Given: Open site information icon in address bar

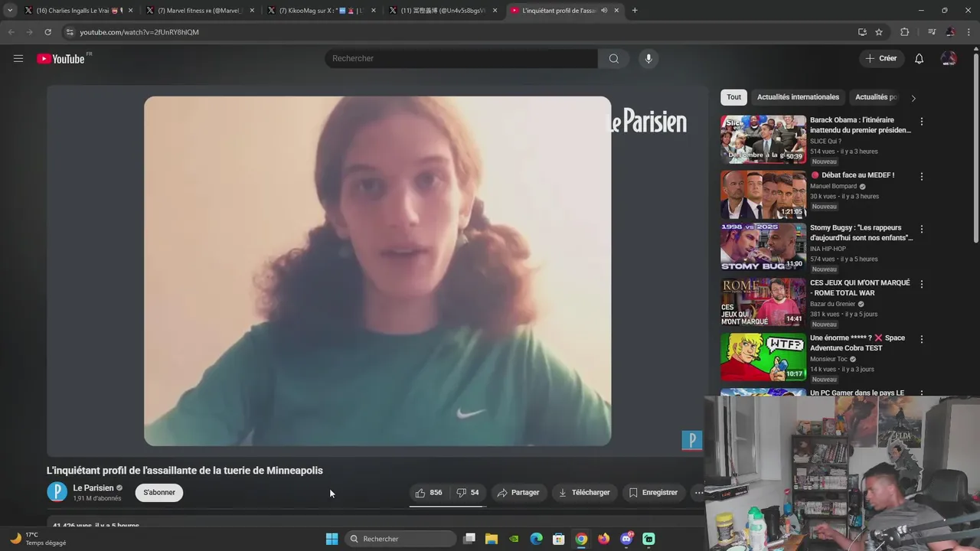Looking at the screenshot, I should [70, 32].
